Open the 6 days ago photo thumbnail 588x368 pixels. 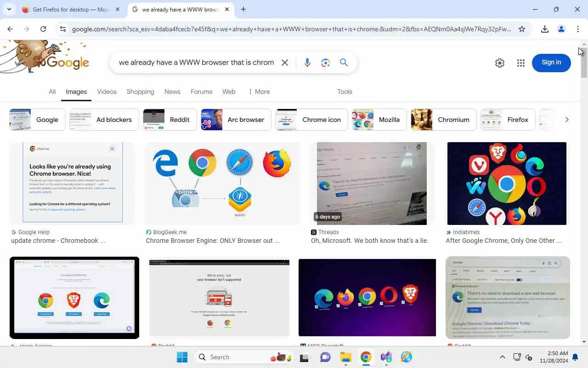tap(372, 183)
